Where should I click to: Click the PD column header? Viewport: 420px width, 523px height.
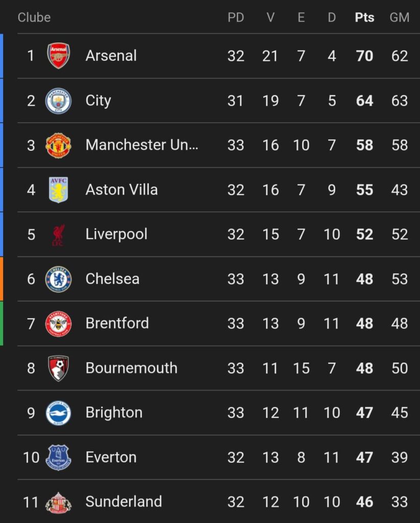tap(236, 17)
